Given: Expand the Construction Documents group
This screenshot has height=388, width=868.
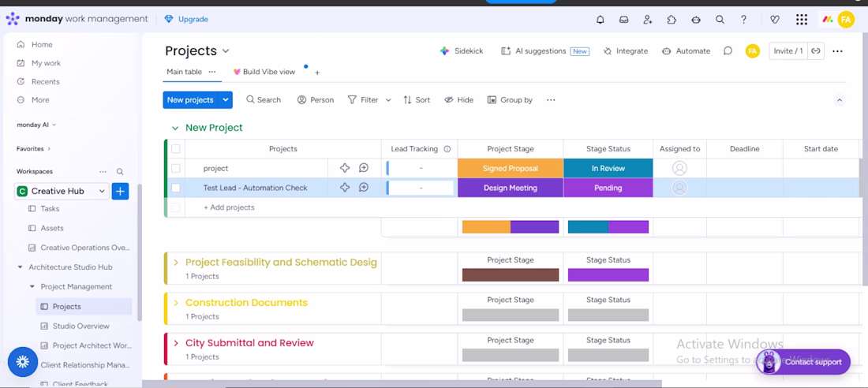Looking at the screenshot, I should coord(176,303).
